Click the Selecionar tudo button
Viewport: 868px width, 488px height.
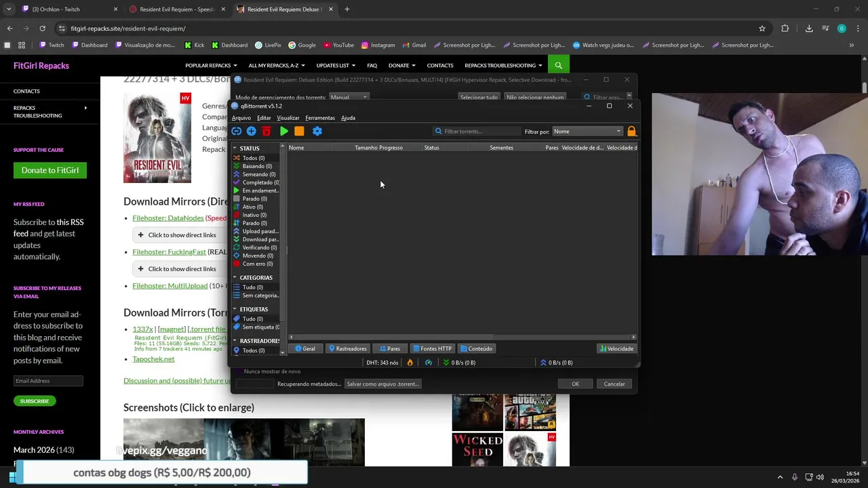pos(479,97)
